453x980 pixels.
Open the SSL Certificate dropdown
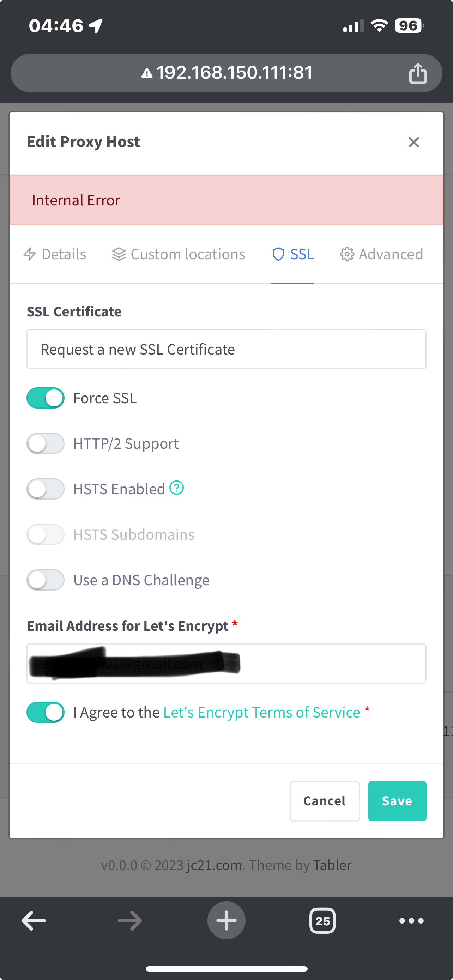coord(226,349)
